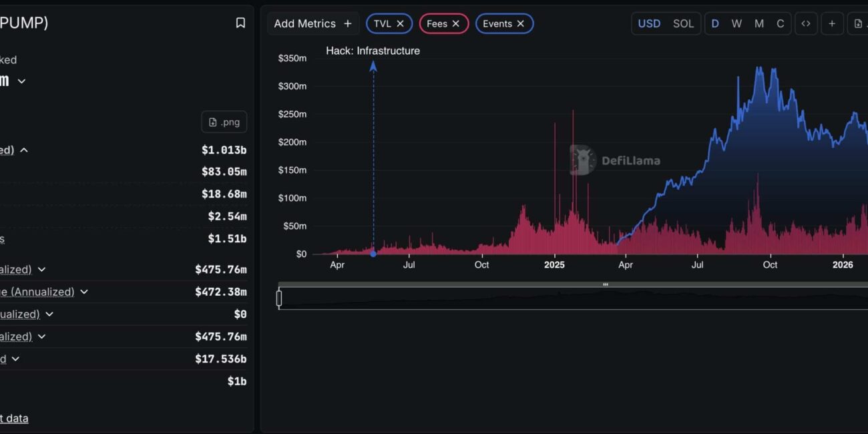This screenshot has height=434, width=868.
Task: Open the underlined data link at bottom left
Action: coord(14,419)
